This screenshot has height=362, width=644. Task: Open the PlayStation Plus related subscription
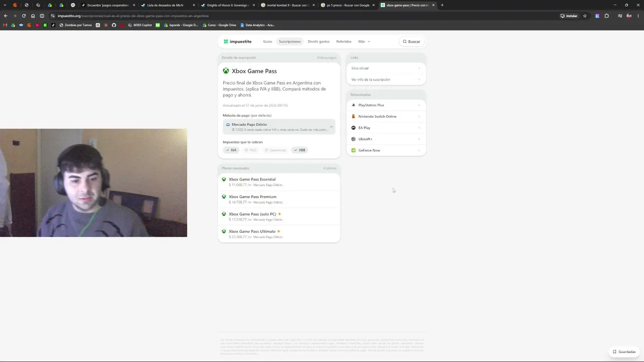tap(386, 105)
